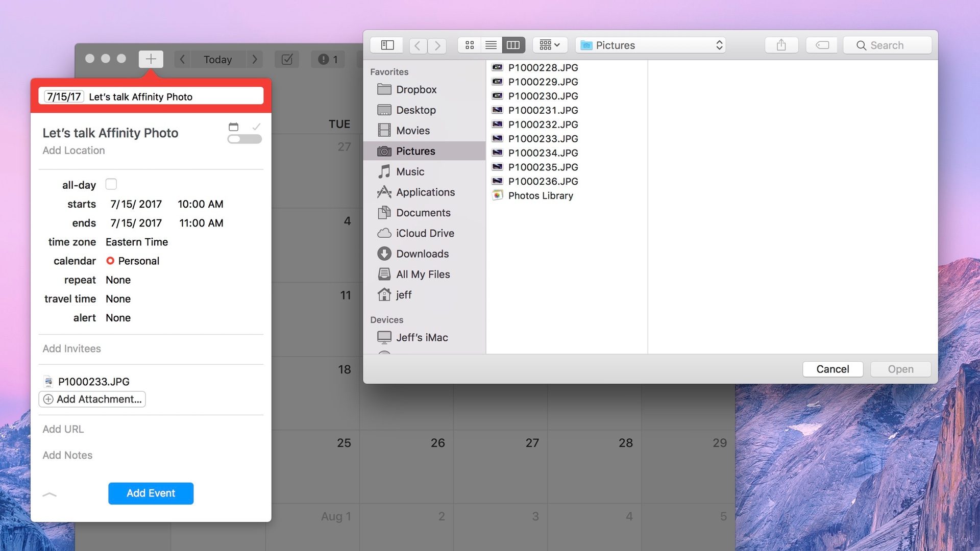The height and width of the screenshot is (551, 980).
Task: Open the time zone Eastern Time menu
Action: point(137,242)
